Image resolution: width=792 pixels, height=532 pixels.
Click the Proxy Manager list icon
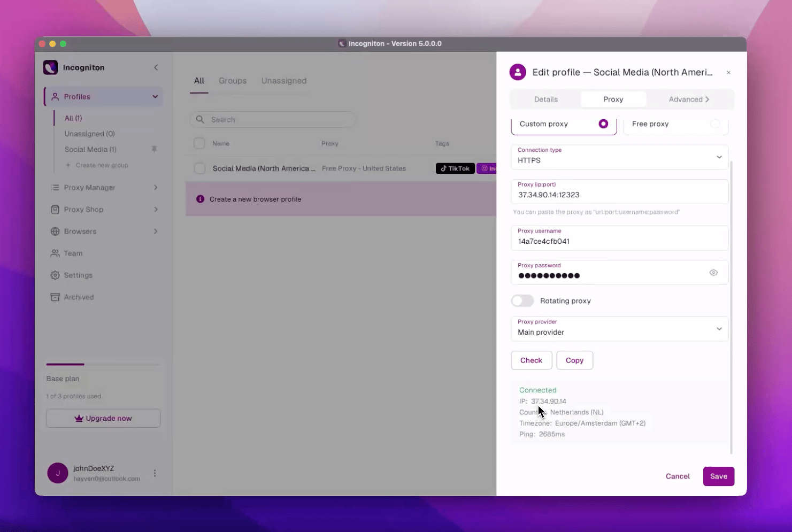(x=55, y=188)
